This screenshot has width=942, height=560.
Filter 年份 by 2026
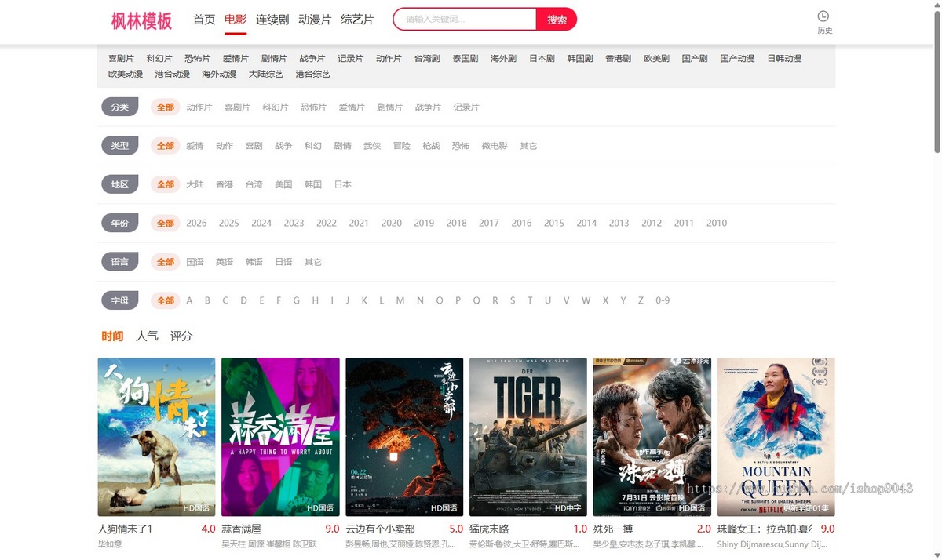click(196, 223)
